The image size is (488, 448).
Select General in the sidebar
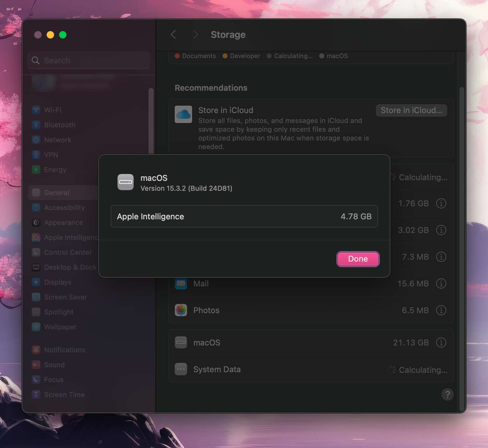[x=63, y=193]
